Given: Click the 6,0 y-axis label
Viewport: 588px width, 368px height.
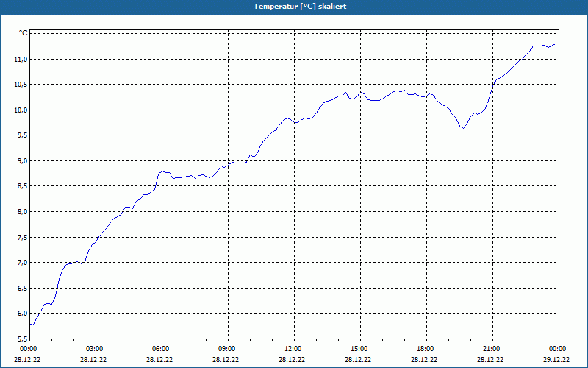Looking at the screenshot, I should [x=23, y=314].
